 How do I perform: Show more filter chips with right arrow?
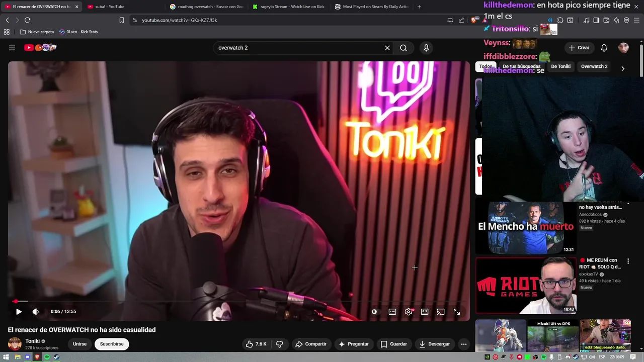click(623, 68)
